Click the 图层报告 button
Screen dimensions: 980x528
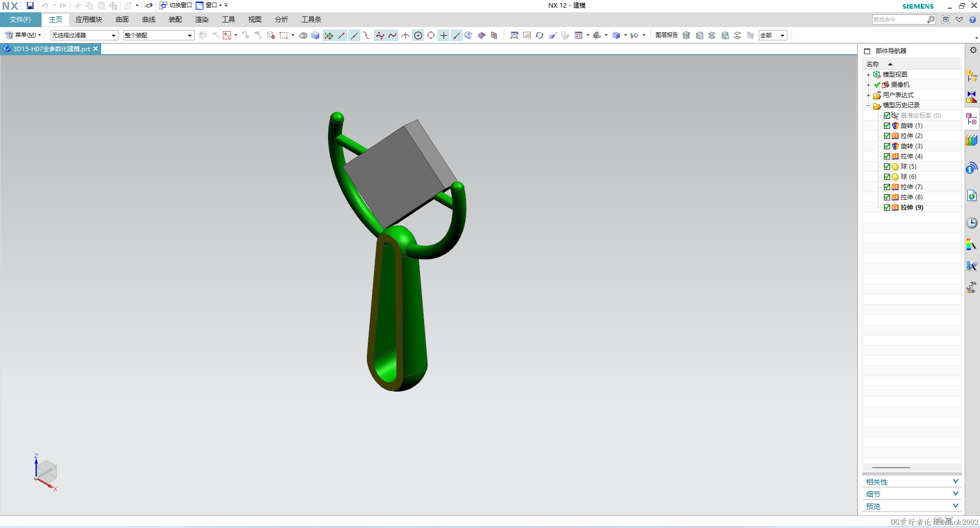coord(667,35)
